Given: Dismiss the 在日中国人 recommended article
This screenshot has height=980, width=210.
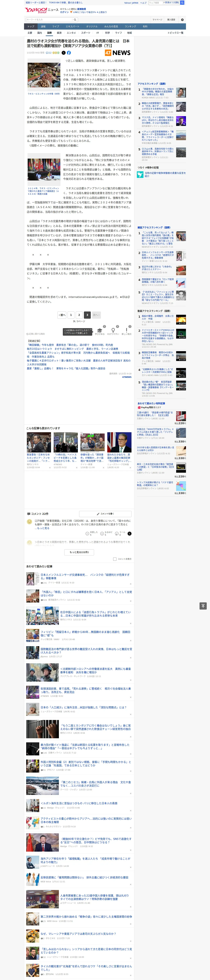Looking at the screenshot, I should [131, 624].
